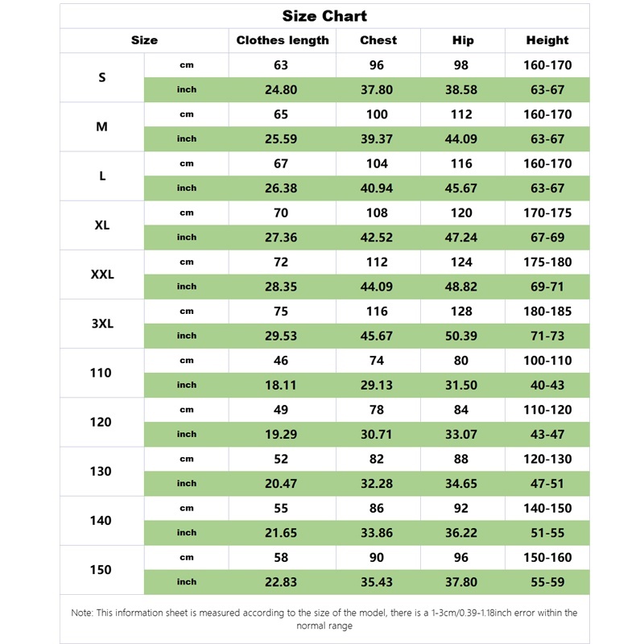
Task: Click chest value 100 for size M
Action: [377, 114]
